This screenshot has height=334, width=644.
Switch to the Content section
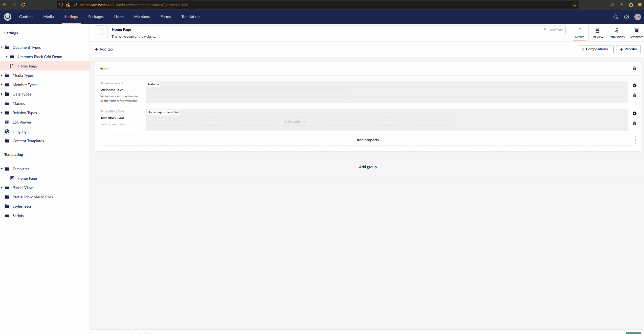coord(26,17)
